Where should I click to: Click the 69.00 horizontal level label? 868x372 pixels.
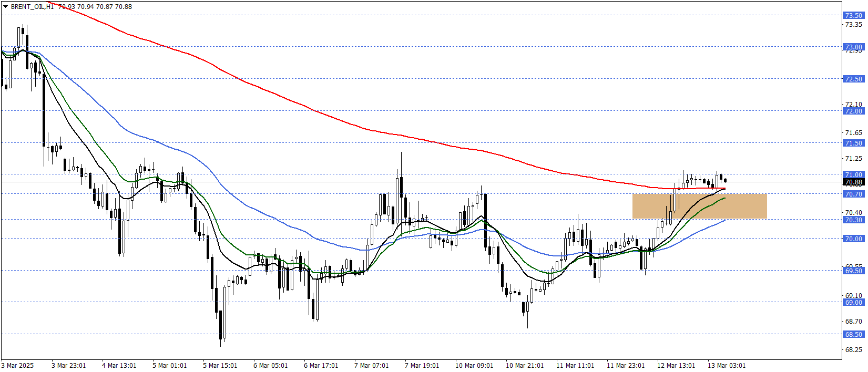pos(853,302)
